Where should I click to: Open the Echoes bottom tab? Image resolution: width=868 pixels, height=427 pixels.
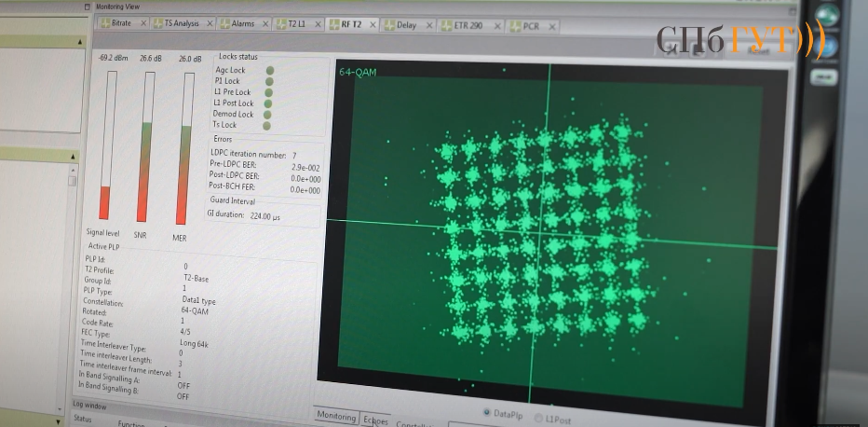pos(375,419)
